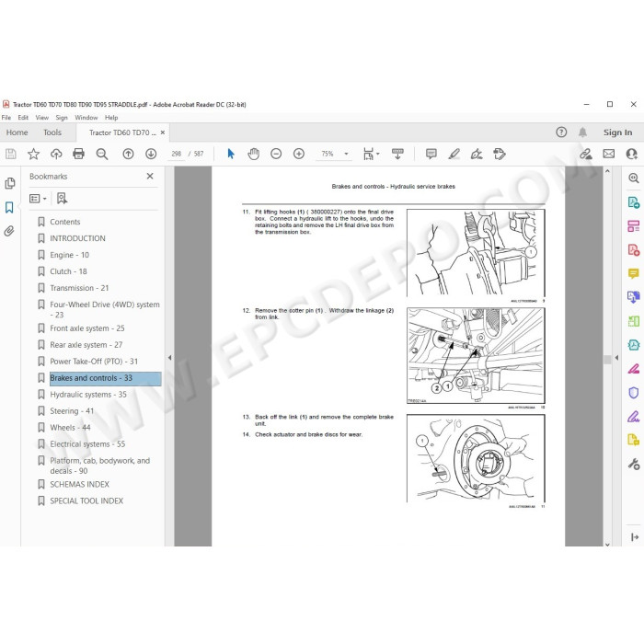Click the 75% zoom value field
The image size is (644, 644).
(328, 154)
